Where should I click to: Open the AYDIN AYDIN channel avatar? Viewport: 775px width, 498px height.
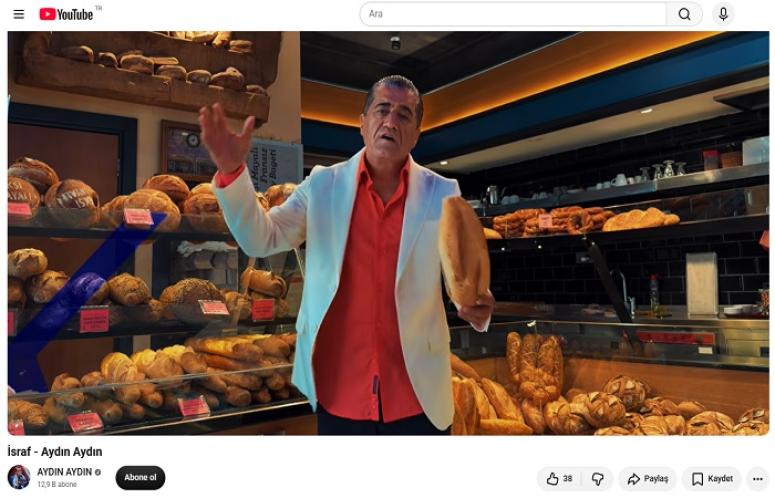tap(19, 477)
